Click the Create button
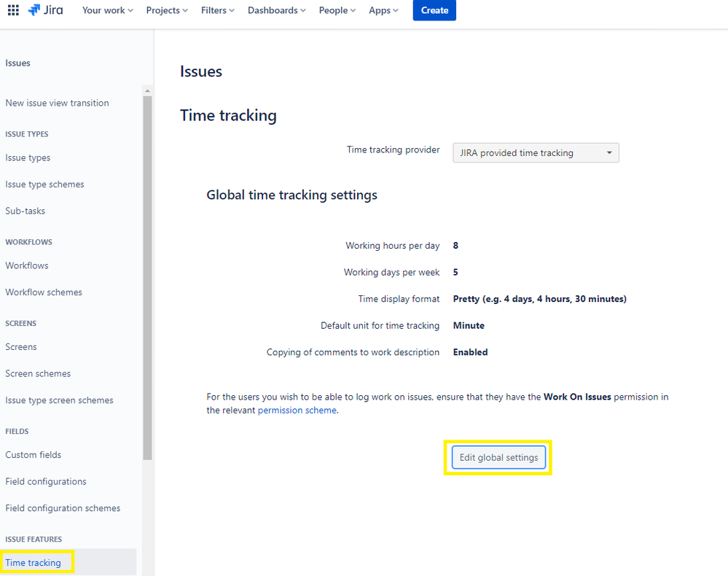This screenshot has height=576, width=728. (434, 10)
